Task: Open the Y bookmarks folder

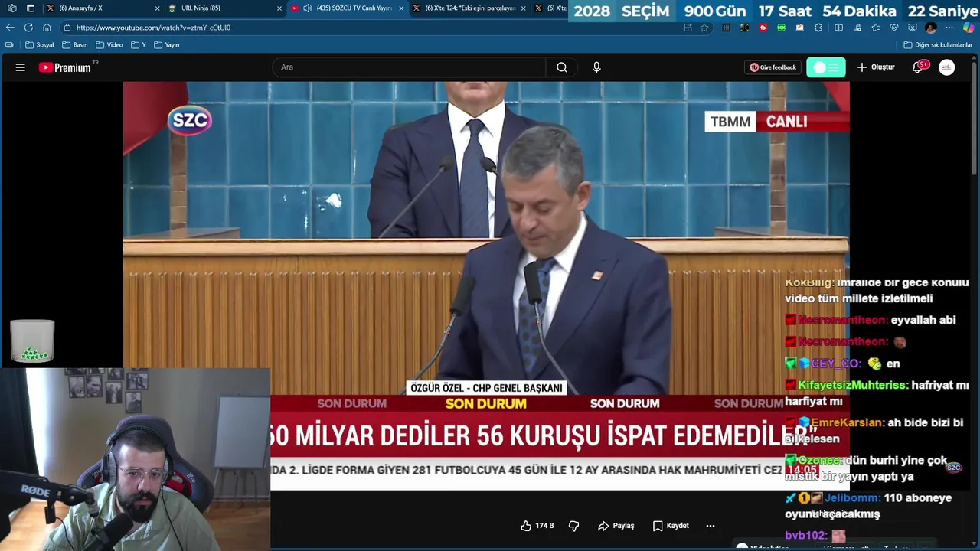Action: coord(139,45)
